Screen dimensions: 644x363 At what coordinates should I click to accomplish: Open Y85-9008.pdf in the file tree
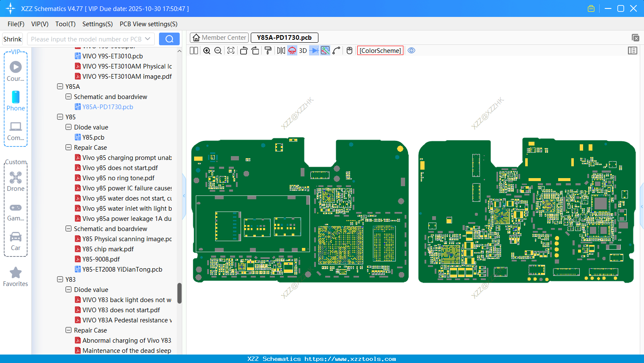101,259
